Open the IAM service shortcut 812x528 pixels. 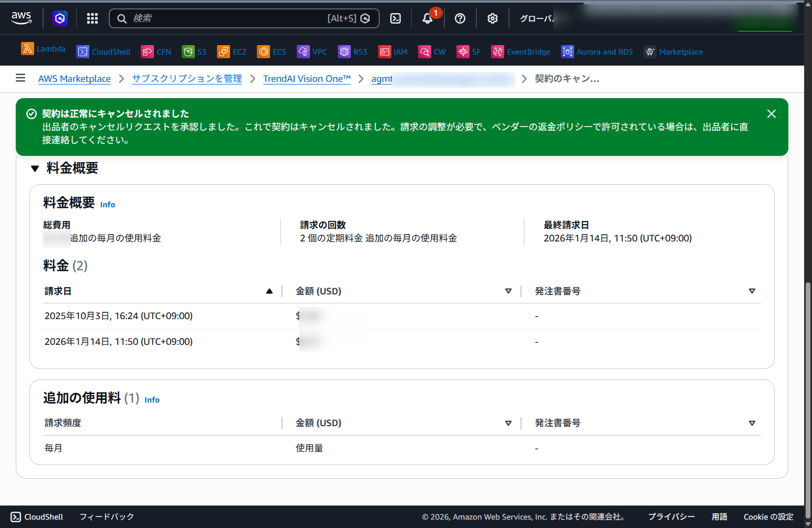point(393,51)
